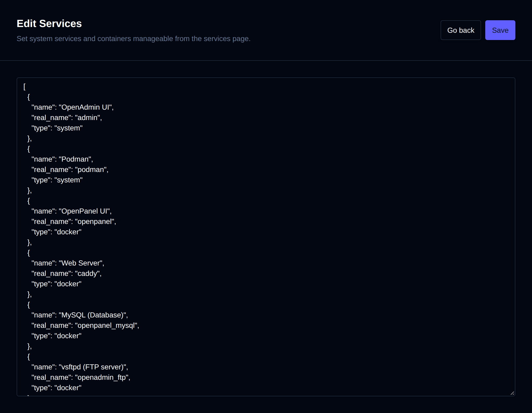Click the "vsftpd (FTP server)" name line
Viewport: 532px width, 413px height.
(80, 367)
